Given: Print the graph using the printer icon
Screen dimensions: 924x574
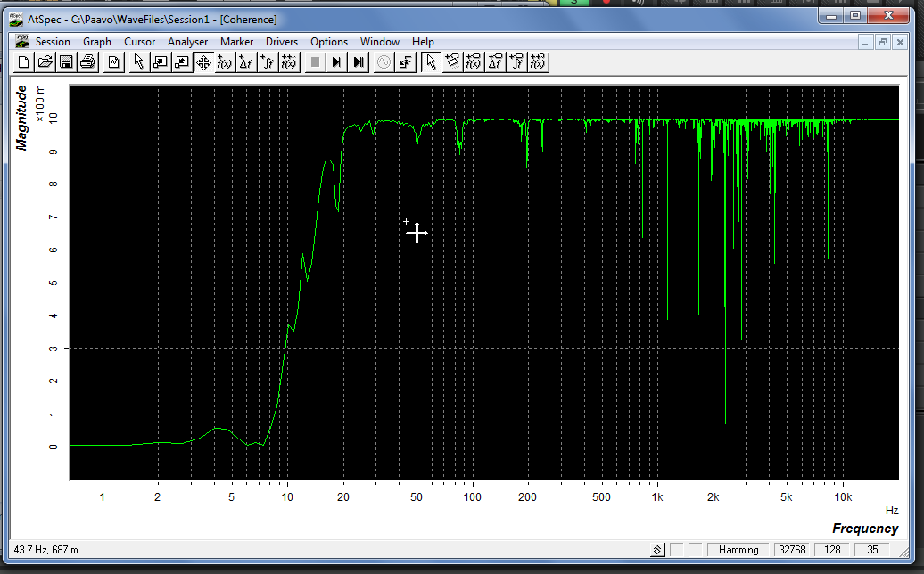Looking at the screenshot, I should (87, 61).
